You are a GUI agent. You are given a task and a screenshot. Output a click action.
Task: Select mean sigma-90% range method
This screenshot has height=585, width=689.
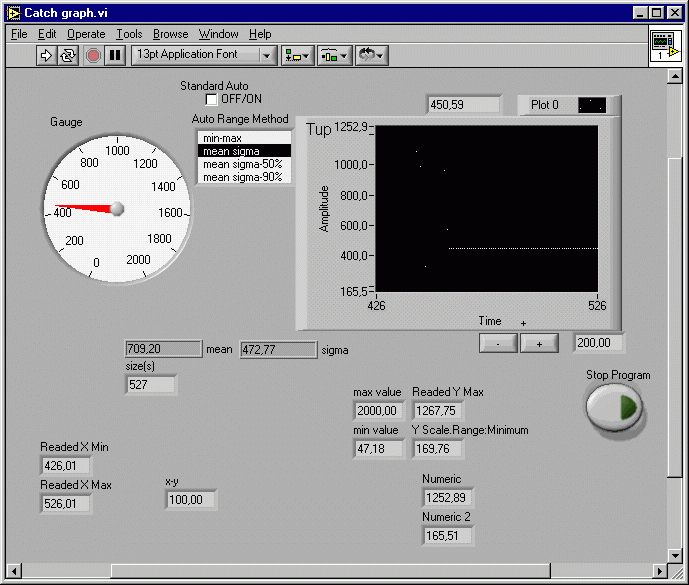[244, 177]
